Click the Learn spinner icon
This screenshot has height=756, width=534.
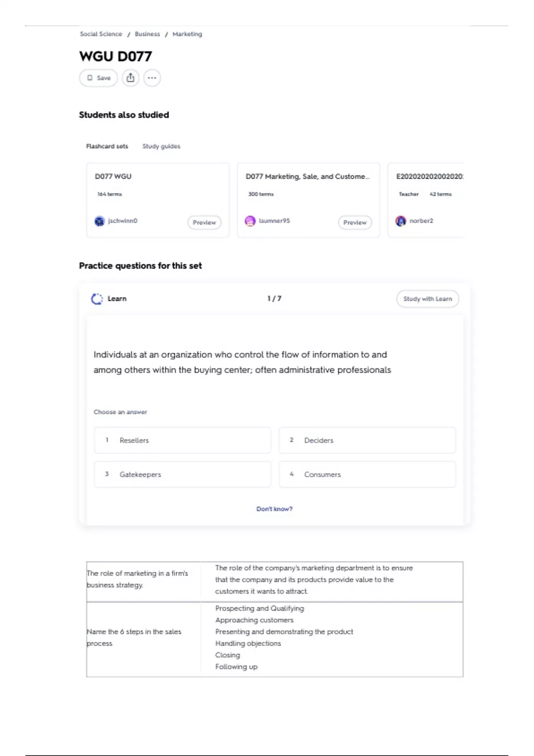(x=97, y=299)
